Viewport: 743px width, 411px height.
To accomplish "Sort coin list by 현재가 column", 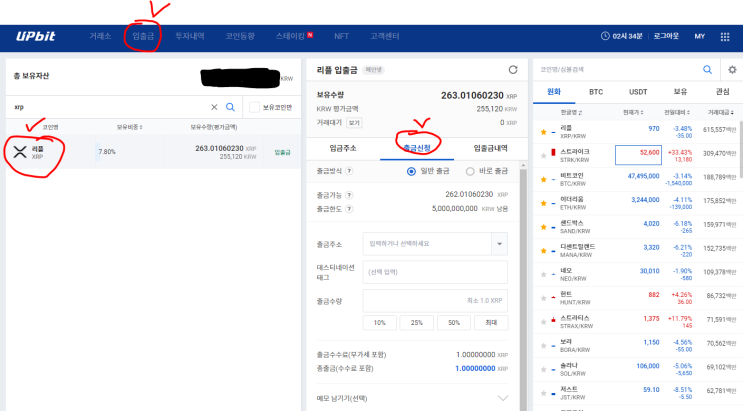I will coord(633,112).
